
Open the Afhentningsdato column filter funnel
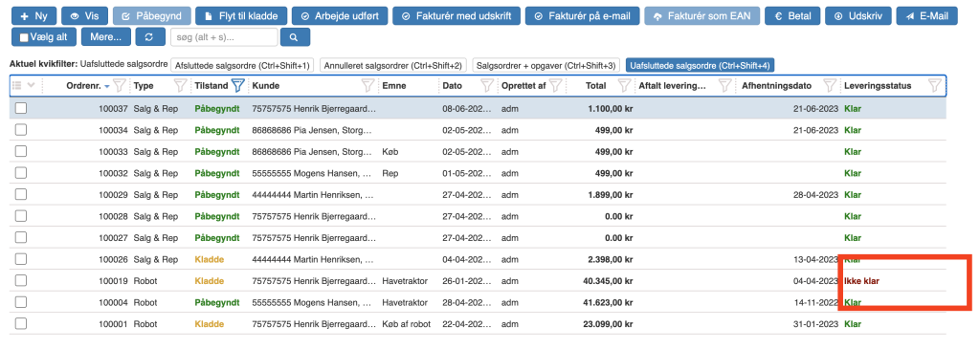830,85
